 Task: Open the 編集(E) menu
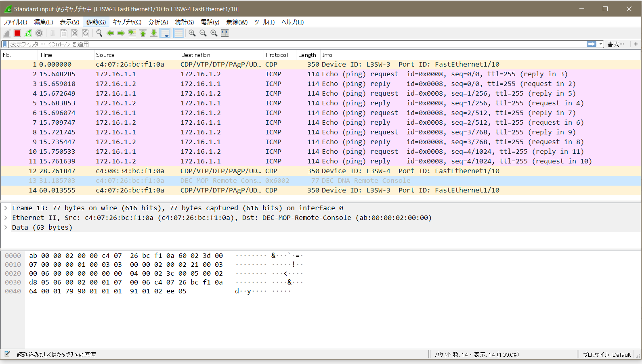click(x=44, y=22)
